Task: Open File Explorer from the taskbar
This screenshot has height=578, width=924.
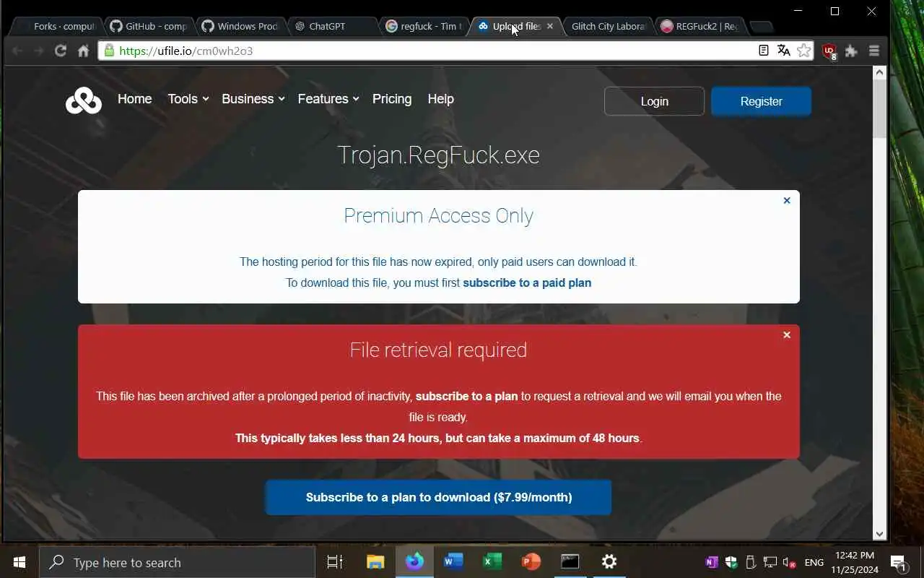Action: pos(375,562)
